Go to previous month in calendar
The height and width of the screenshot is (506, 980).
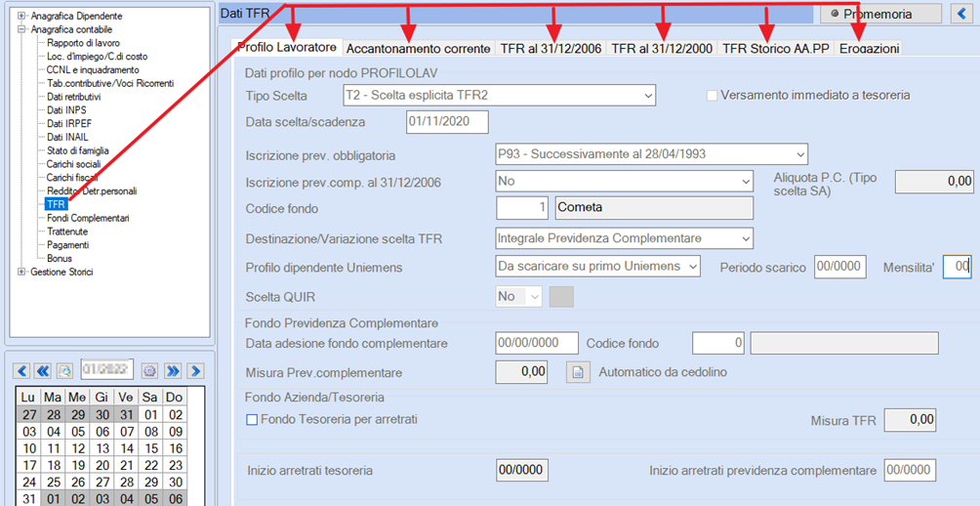click(x=21, y=371)
